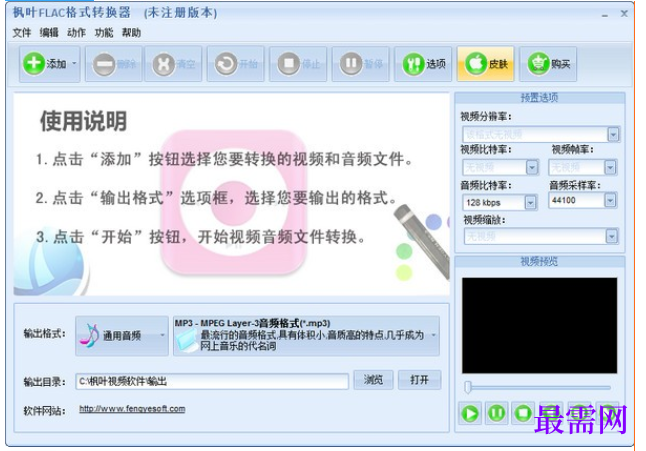The image size is (646, 451).
Task: Open the General Audio (通用音频) category dropdown
Action: [122, 335]
